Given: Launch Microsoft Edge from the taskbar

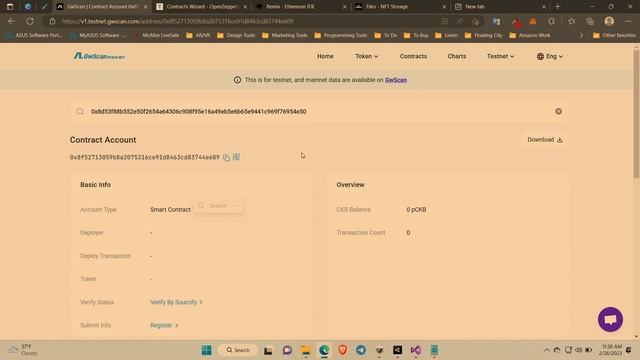Looking at the screenshot, I should pos(324,350).
